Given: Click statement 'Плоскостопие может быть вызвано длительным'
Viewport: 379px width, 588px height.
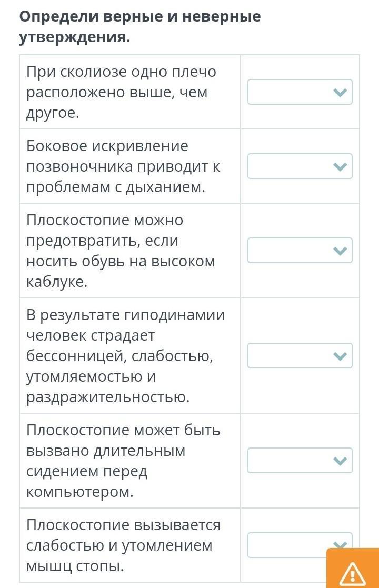Looking at the screenshot, I should click(x=123, y=461).
